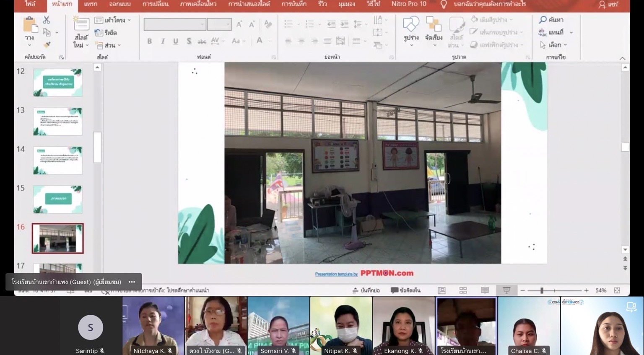
Task: Collapse the ribbon with the chevron arrow
Action: pos(622,58)
